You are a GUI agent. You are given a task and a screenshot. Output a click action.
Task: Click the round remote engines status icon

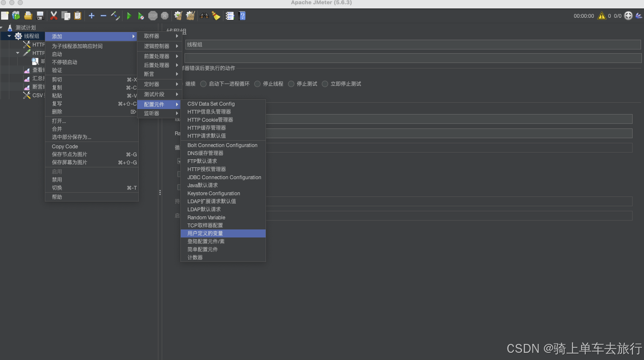click(628, 16)
